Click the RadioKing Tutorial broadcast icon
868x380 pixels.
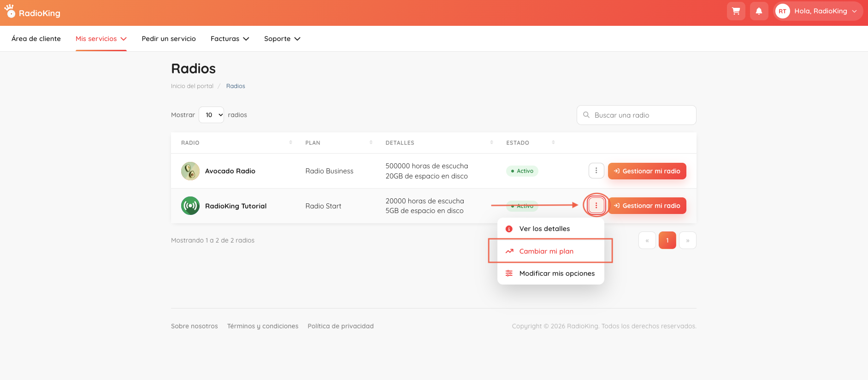(x=190, y=206)
